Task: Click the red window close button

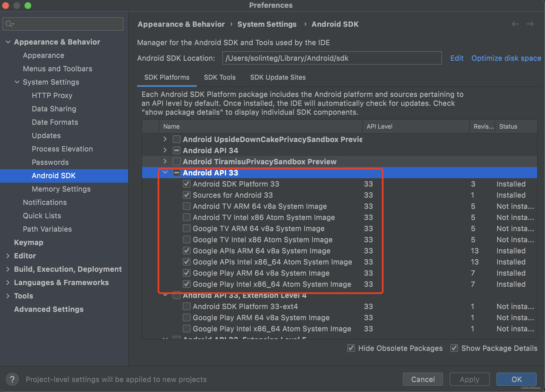Action: click(x=6, y=5)
